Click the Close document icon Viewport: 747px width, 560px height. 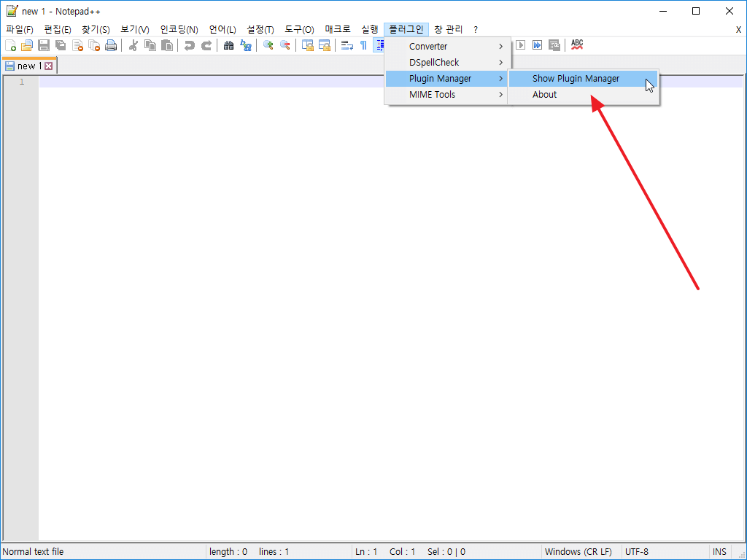[x=77, y=45]
